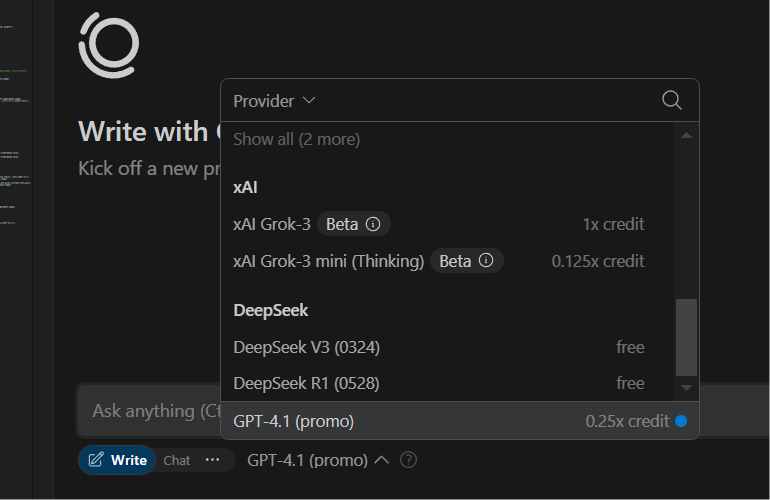Select xAI Grok-3 mini (Thinking) model
This screenshot has height=500, width=770.
[328, 261]
